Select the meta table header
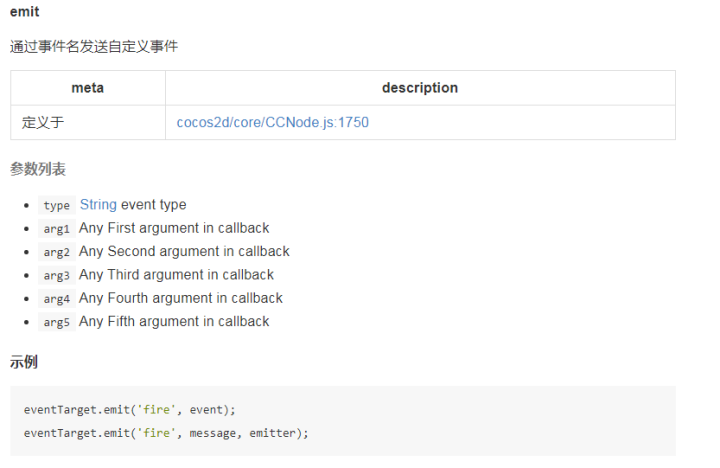 [x=88, y=88]
